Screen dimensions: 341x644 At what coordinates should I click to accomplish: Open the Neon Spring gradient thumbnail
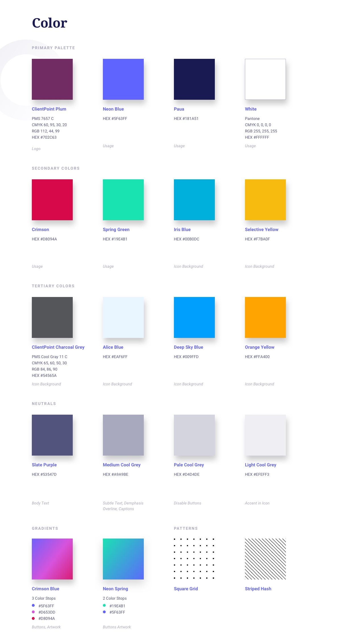[x=123, y=559]
